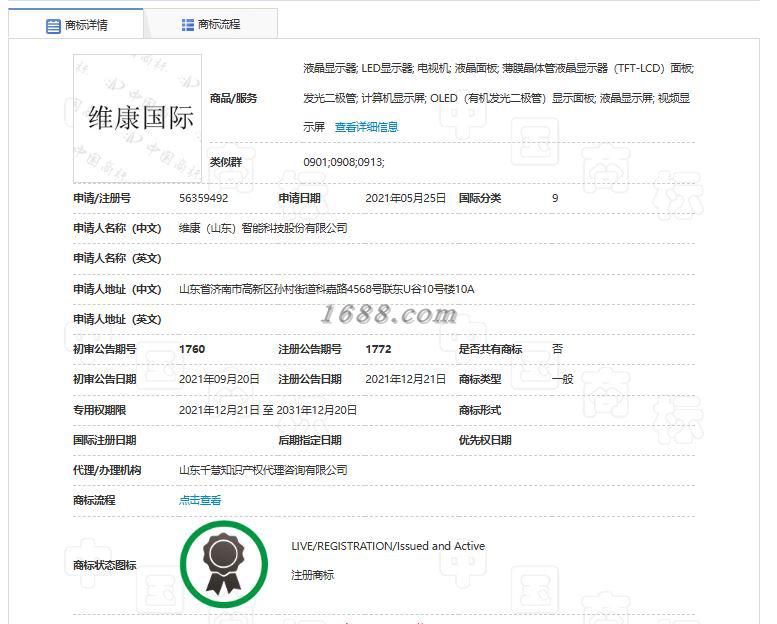Viewport: 777px width, 624px height.
Task: Select preliminary announcement date 2021年09月20日
Action: tap(219, 380)
